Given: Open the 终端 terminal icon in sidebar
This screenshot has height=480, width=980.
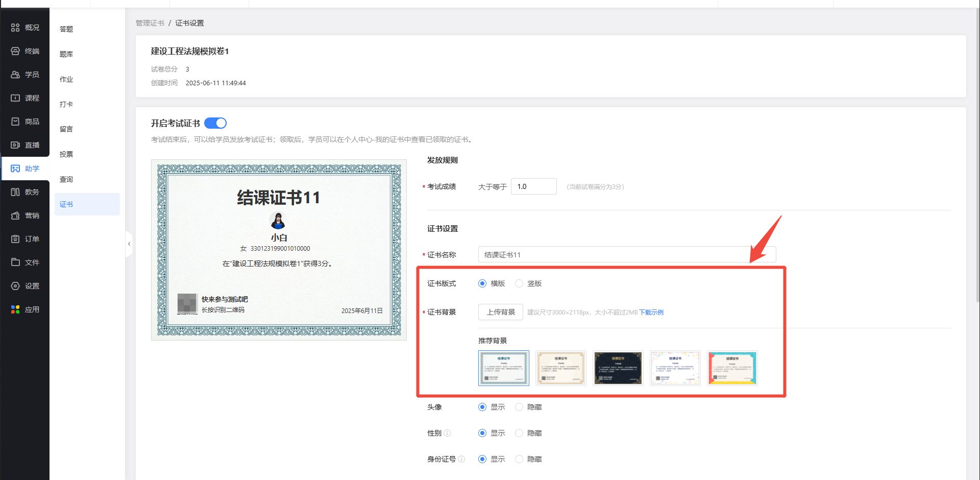Looking at the screenshot, I should pyautogui.click(x=15, y=51).
